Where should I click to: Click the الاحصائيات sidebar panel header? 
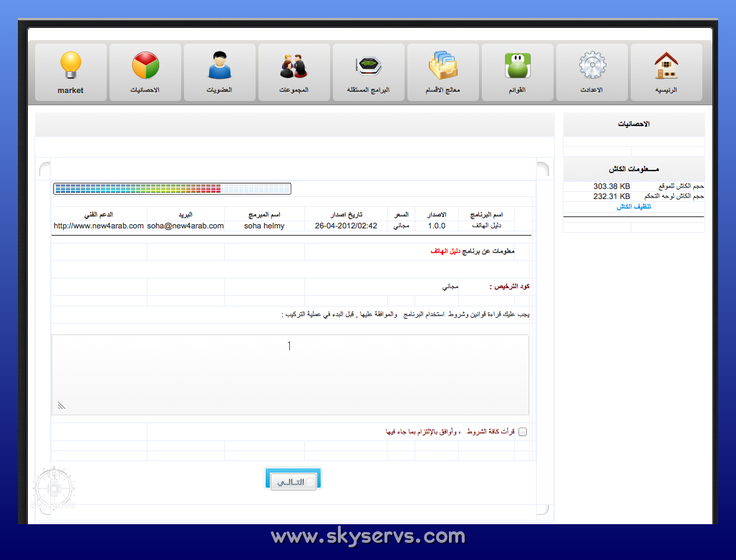[x=634, y=124]
